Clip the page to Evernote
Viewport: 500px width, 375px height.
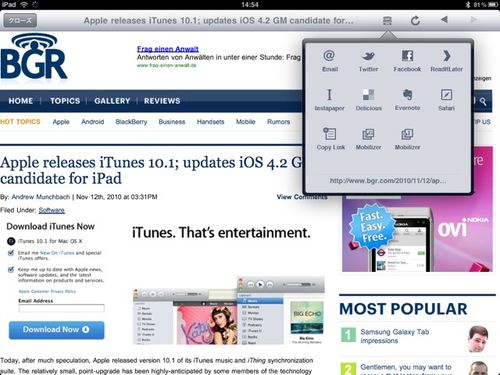[x=407, y=95]
